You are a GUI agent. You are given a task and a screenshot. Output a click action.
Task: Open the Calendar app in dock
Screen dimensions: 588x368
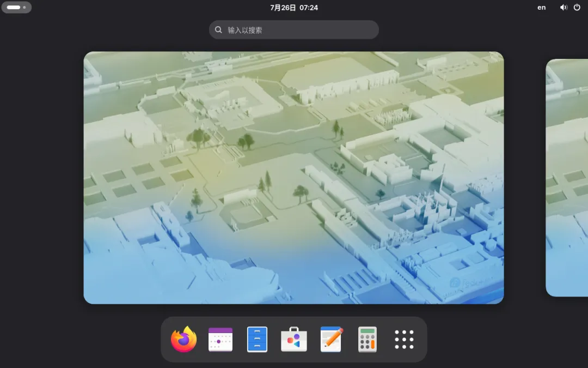point(220,340)
